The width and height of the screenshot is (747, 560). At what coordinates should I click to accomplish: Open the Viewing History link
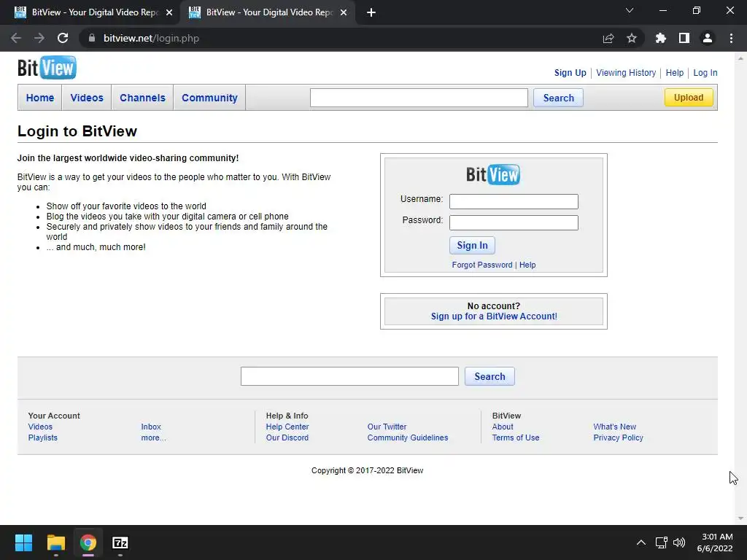click(x=625, y=73)
